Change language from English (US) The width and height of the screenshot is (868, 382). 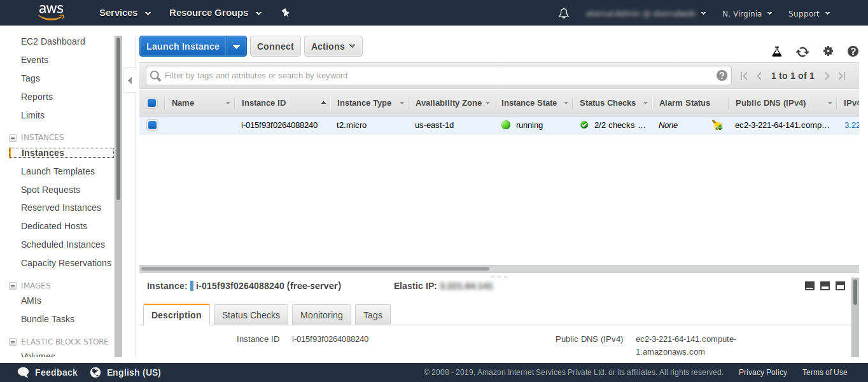(x=134, y=372)
